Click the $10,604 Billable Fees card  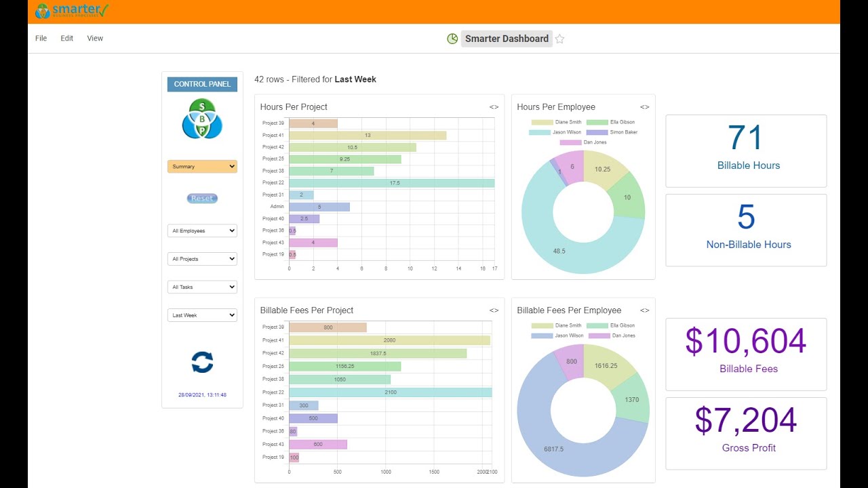click(x=746, y=354)
